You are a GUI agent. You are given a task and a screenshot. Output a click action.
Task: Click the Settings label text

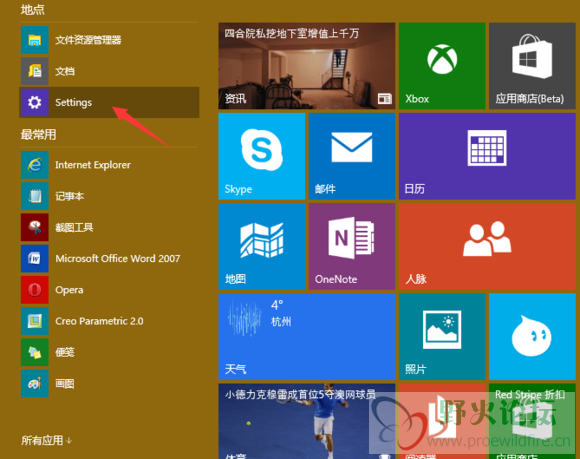73,102
